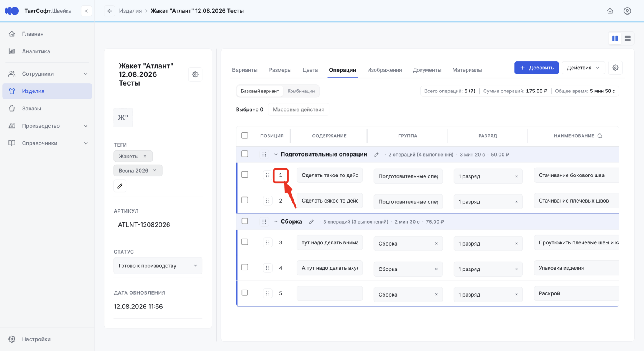This screenshot has width=644, height=351.
Task: Switch to the Материалы tab
Action: [x=467, y=70]
